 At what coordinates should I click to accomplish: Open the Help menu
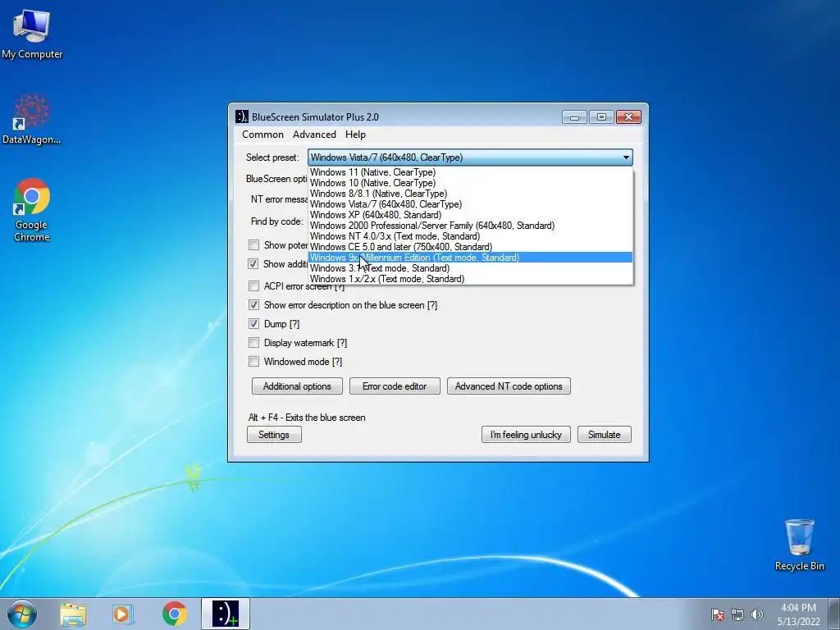(355, 135)
